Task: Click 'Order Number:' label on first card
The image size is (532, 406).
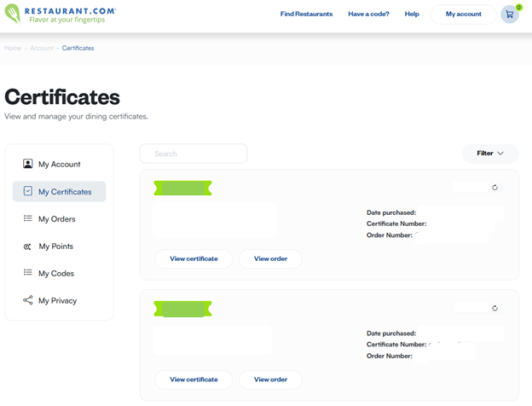Action: coord(390,235)
